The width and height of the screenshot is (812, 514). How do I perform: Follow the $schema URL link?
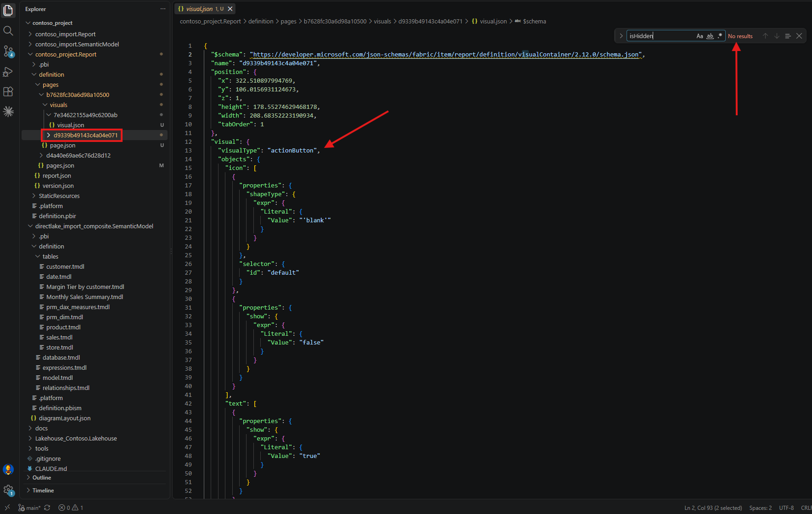coord(446,54)
